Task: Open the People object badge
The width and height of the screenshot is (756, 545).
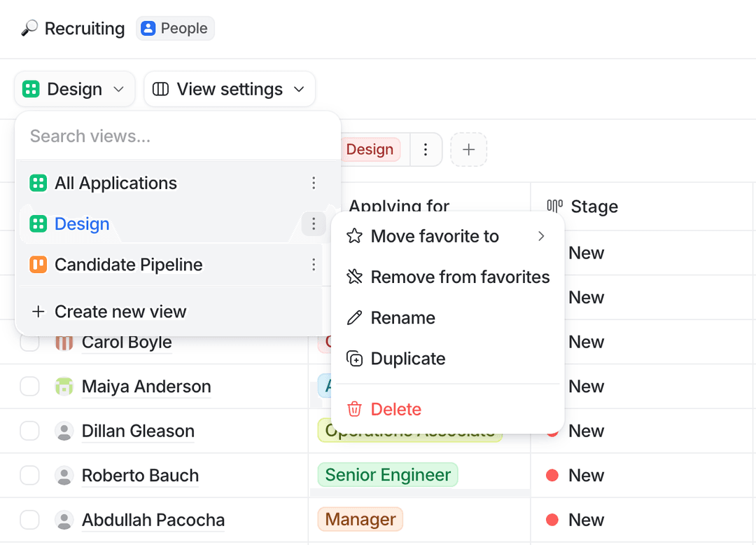Action: [175, 29]
